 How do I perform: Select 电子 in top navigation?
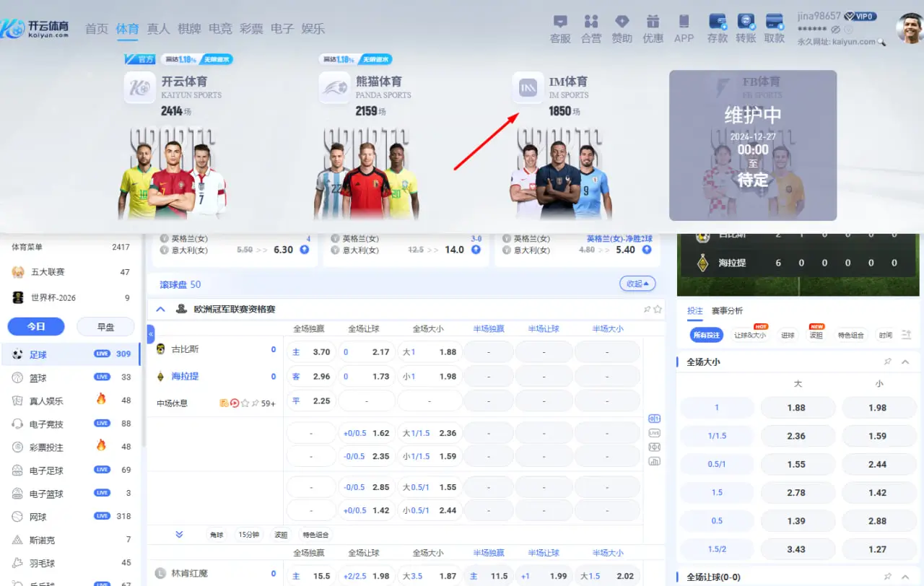tap(282, 29)
